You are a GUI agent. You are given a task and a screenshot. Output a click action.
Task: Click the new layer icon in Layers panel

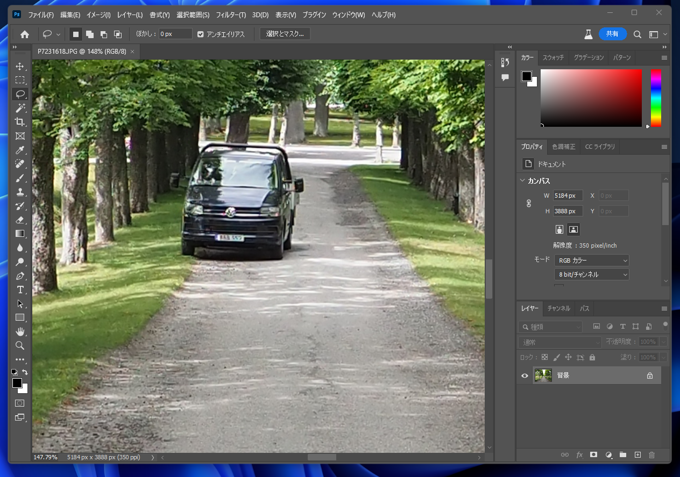click(636, 455)
